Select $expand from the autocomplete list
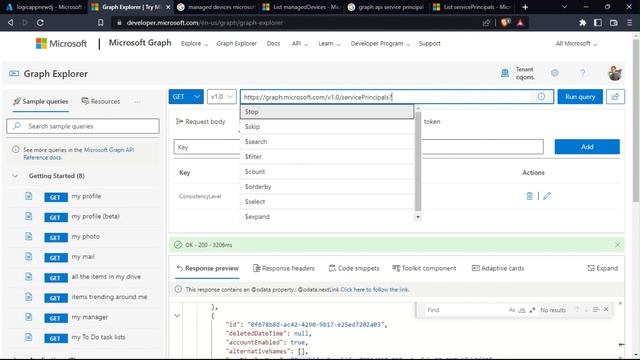 [x=327, y=217]
